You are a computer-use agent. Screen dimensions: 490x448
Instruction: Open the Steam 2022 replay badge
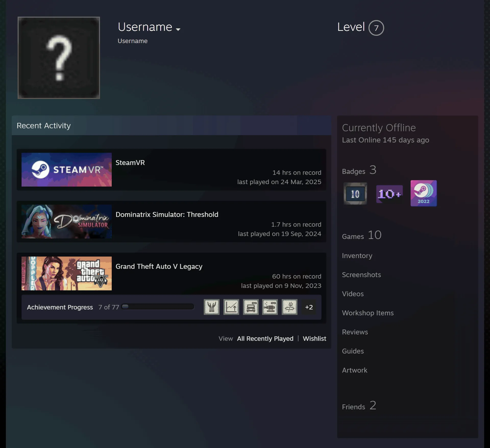click(x=423, y=193)
